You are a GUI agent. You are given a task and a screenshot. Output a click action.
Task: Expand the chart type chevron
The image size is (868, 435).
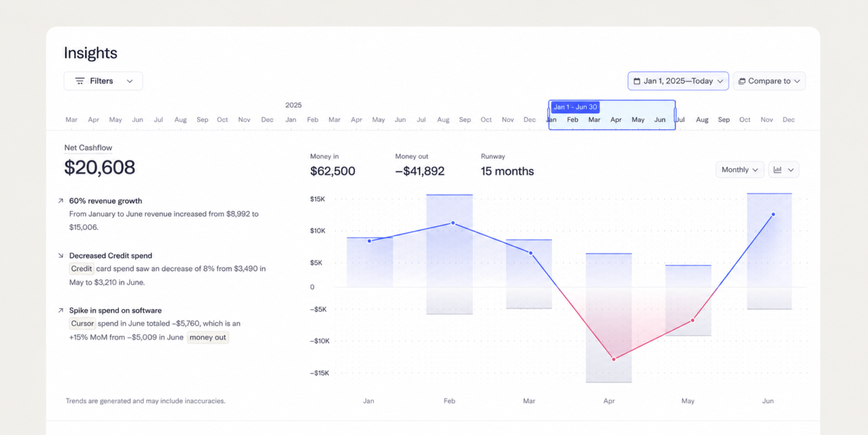click(x=791, y=170)
